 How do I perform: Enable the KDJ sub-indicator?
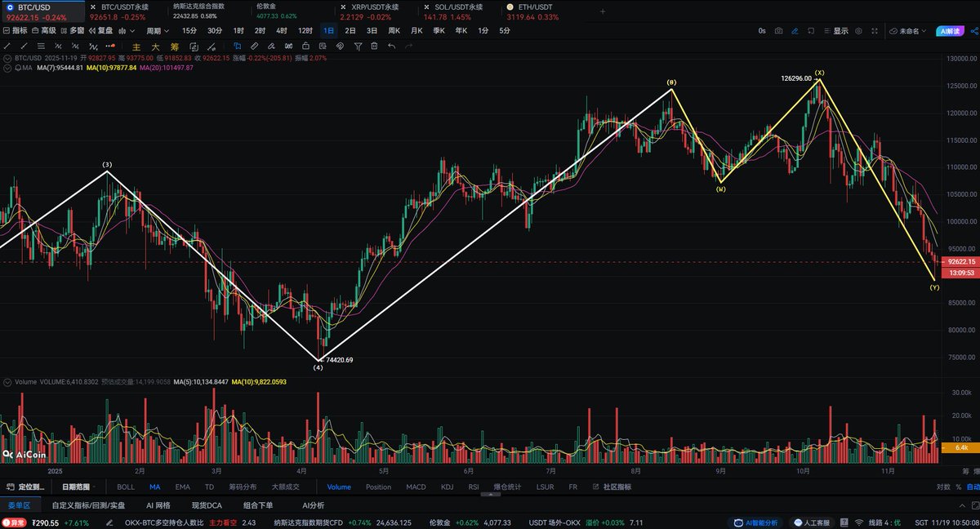pos(447,487)
